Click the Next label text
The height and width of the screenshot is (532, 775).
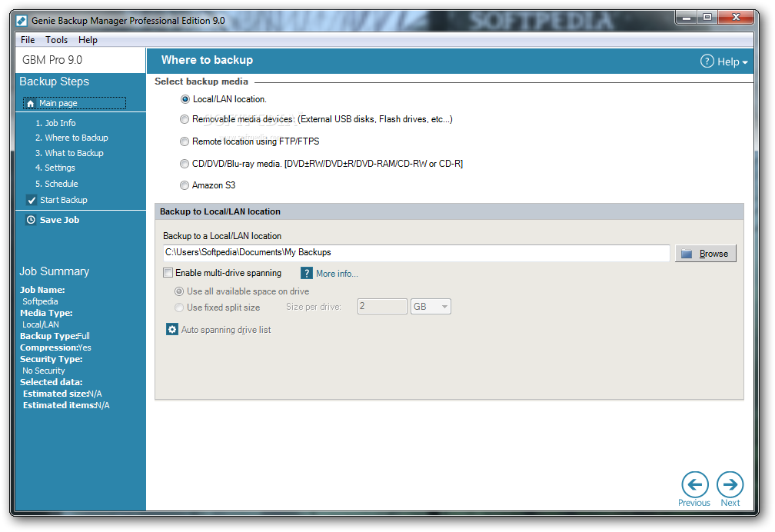click(730, 503)
